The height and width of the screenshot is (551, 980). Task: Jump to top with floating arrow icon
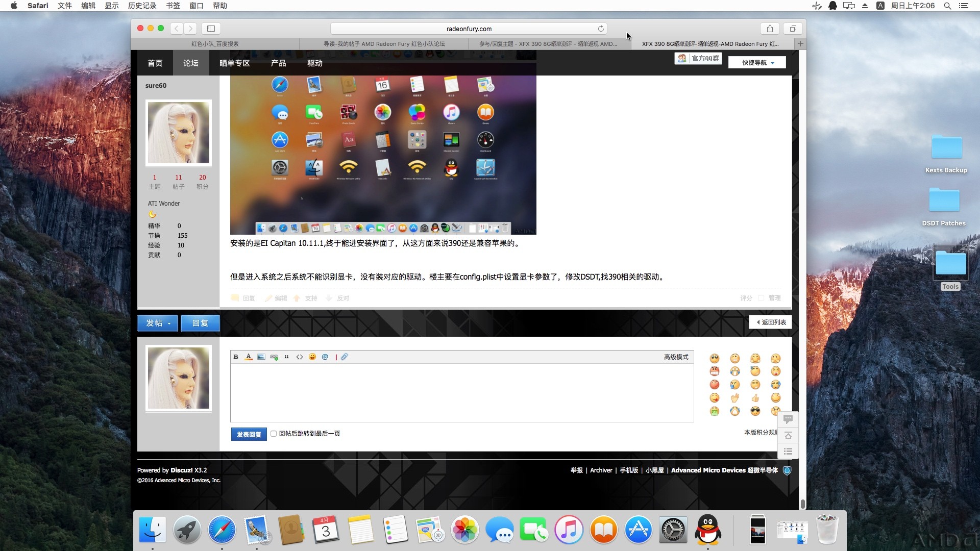[788, 435]
